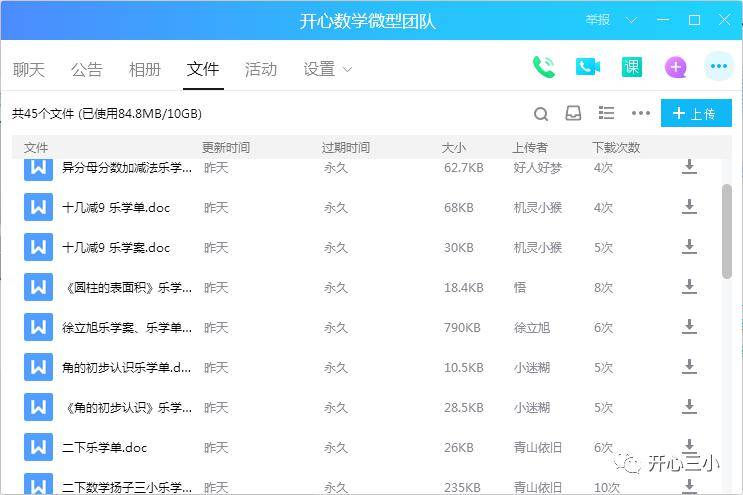
Task: Click the 上传 upload button
Action: [x=696, y=113]
